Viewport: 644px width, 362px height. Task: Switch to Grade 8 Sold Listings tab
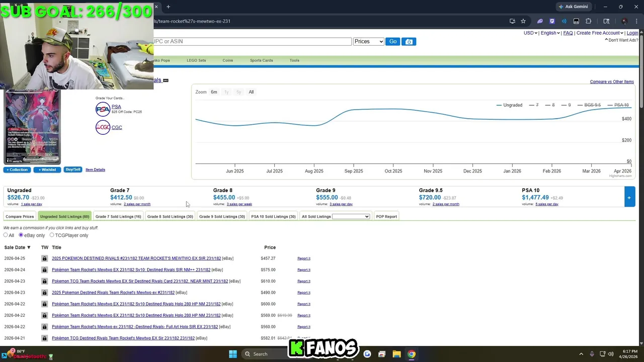click(x=170, y=217)
